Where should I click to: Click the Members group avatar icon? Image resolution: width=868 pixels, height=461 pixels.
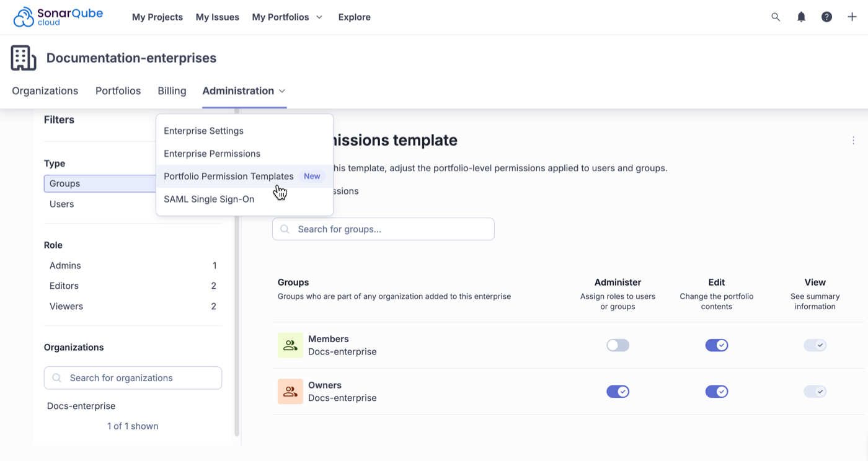[290, 345]
